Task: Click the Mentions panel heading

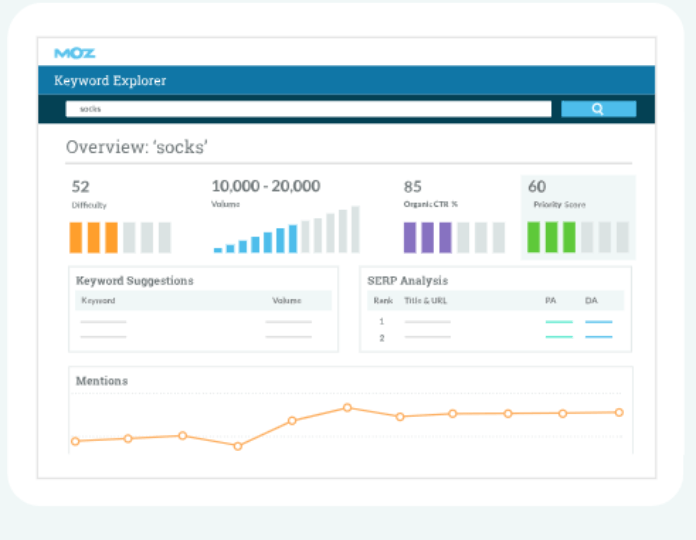Action: coord(102,381)
